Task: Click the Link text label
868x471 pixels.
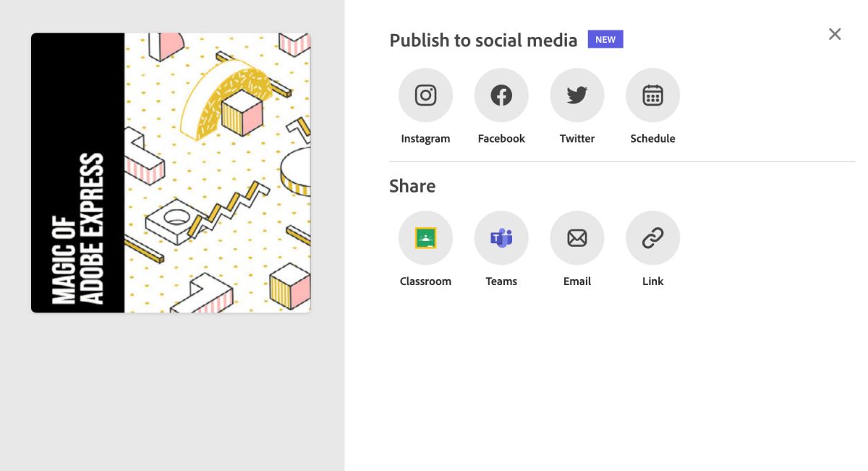Action: click(x=652, y=281)
